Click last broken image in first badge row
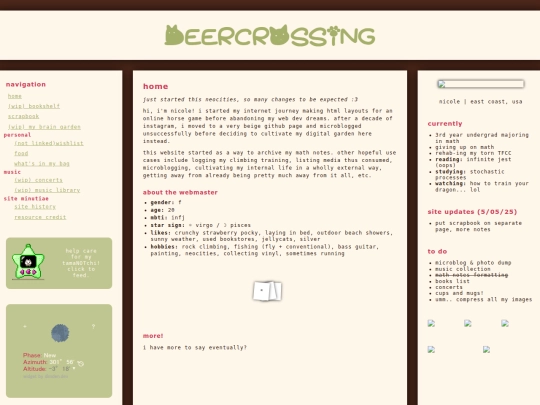 tap(505, 323)
